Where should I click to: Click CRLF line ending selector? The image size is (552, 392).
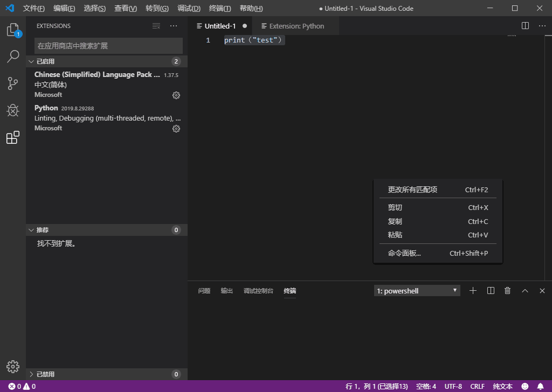(478, 387)
